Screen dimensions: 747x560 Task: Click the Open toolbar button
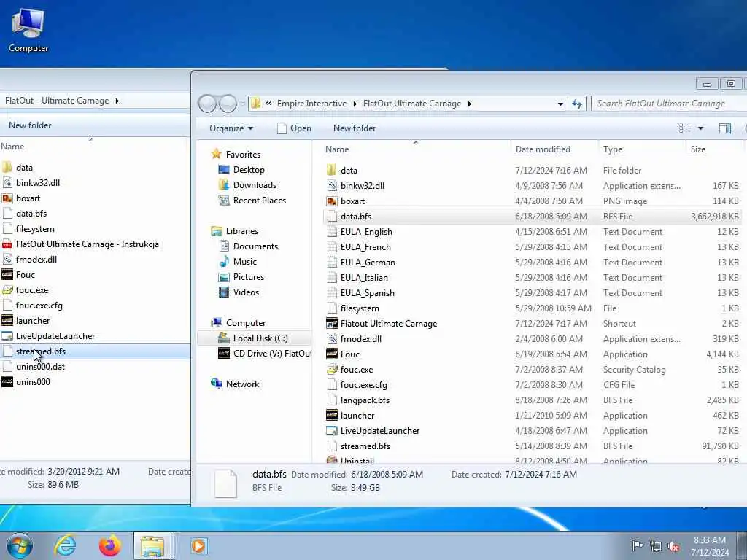tap(294, 128)
